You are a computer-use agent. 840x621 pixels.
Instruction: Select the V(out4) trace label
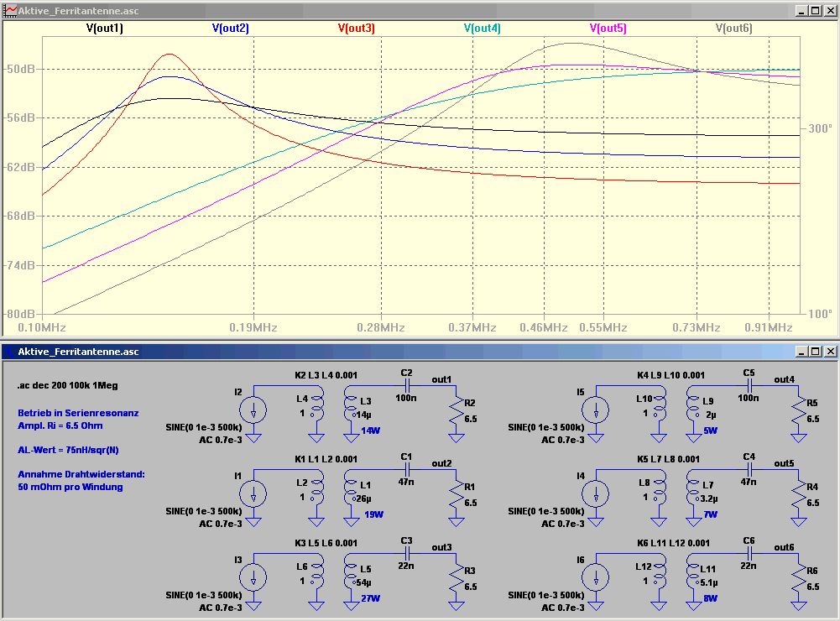(x=483, y=28)
